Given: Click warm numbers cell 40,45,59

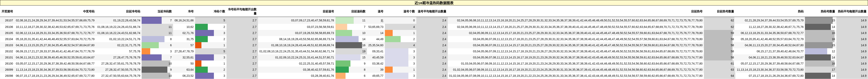Looking at the screenshot, I should 378,57.
